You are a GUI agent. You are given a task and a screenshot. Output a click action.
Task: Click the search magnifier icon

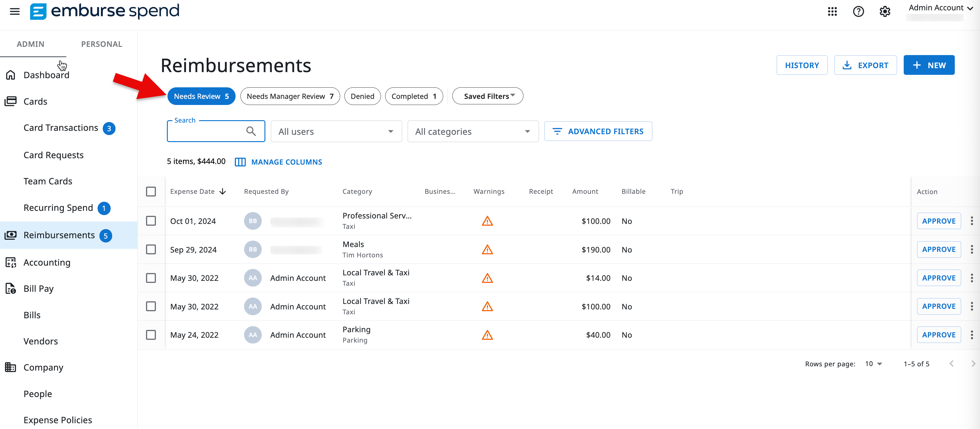pos(251,131)
